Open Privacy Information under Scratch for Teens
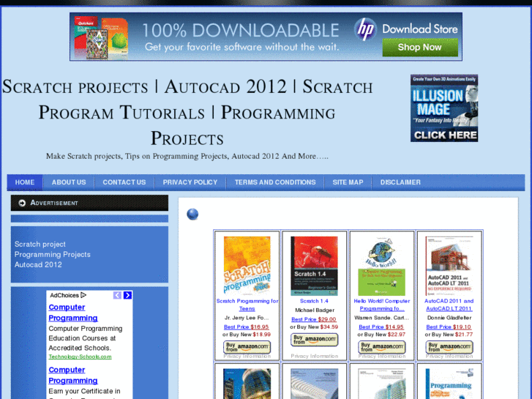This screenshot has height=399, width=532. pos(247,357)
